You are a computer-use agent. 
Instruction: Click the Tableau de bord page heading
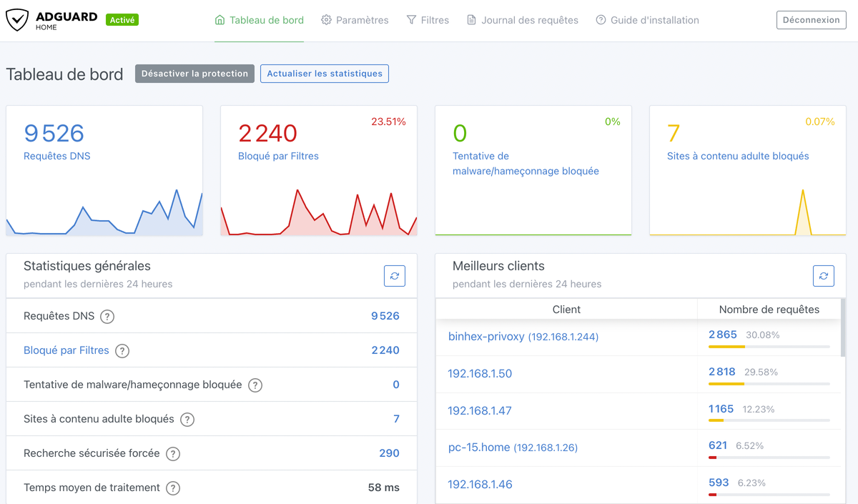point(64,74)
